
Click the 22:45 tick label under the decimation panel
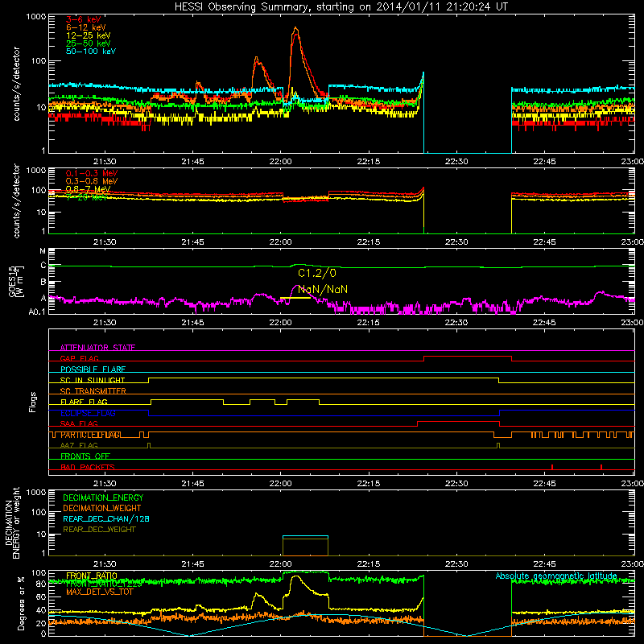545,564
